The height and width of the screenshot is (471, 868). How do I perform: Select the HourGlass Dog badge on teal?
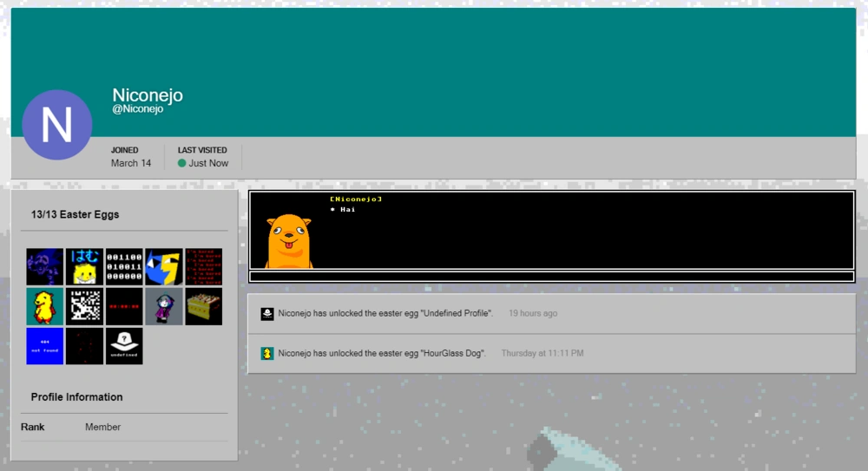pos(45,306)
